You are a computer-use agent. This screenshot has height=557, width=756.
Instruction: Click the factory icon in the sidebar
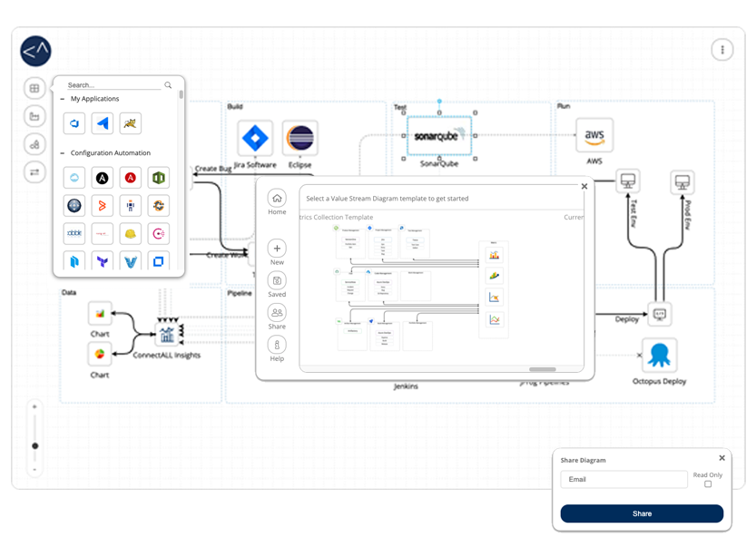pyautogui.click(x=34, y=116)
